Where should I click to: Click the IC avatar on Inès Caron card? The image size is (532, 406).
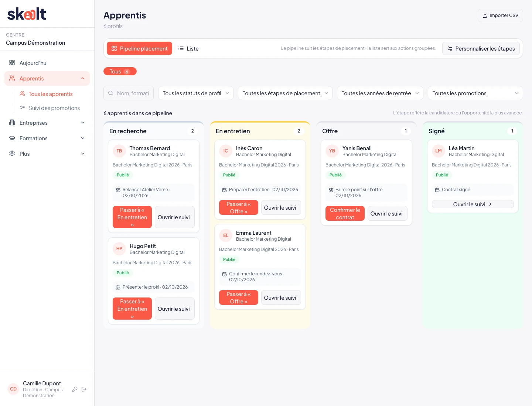pyautogui.click(x=226, y=151)
